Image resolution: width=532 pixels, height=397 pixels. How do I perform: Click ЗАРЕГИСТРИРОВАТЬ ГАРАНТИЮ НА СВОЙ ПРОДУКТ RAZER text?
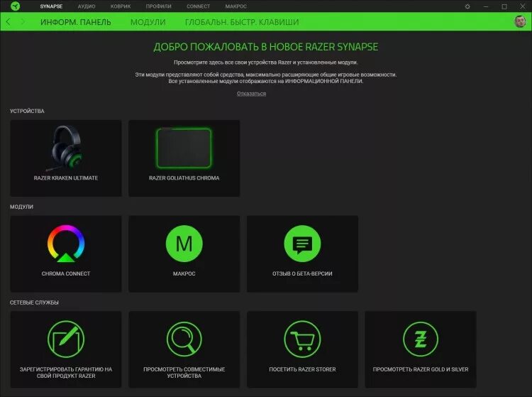coord(66,373)
